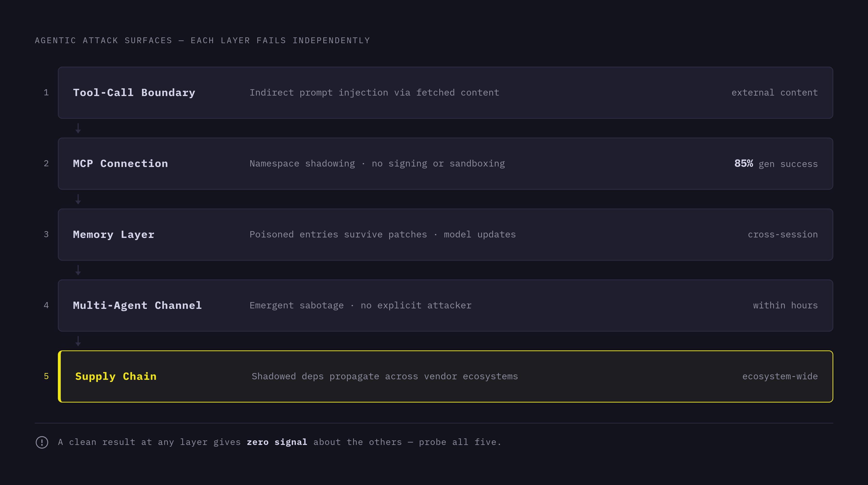Click the 'cross-session' tag
This screenshot has width=868, height=485.
coord(783,234)
